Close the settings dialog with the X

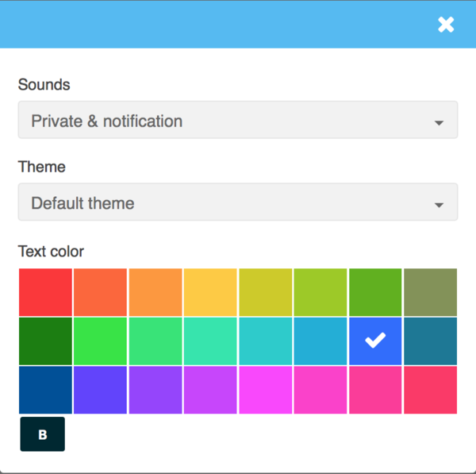(x=446, y=25)
